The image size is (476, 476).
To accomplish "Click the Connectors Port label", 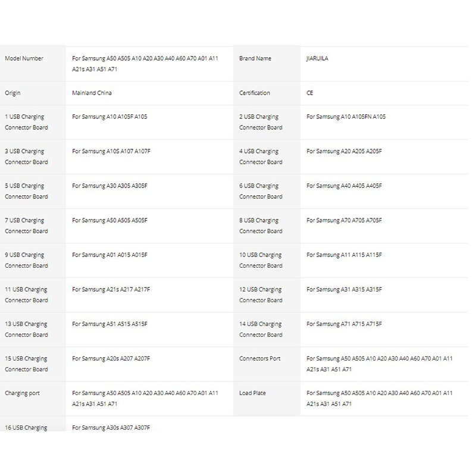I will (x=260, y=358).
